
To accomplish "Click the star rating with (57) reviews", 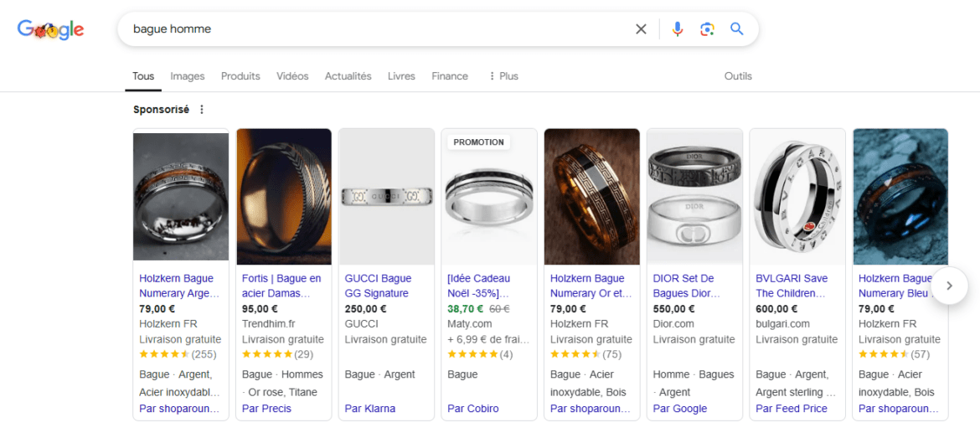I will (895, 354).
